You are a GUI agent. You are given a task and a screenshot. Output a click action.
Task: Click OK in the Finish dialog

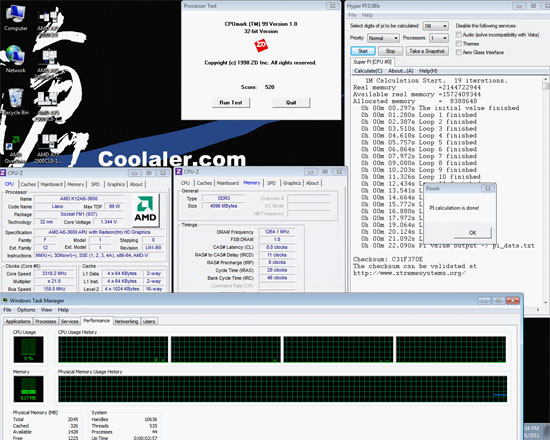472,233
